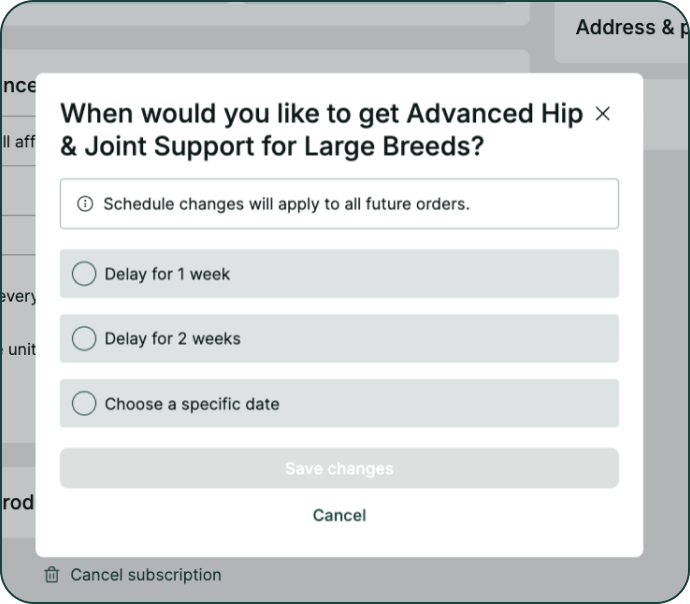This screenshot has height=604, width=690.
Task: Click the "ll aff" text fragment at left edge
Action: pos(18,142)
